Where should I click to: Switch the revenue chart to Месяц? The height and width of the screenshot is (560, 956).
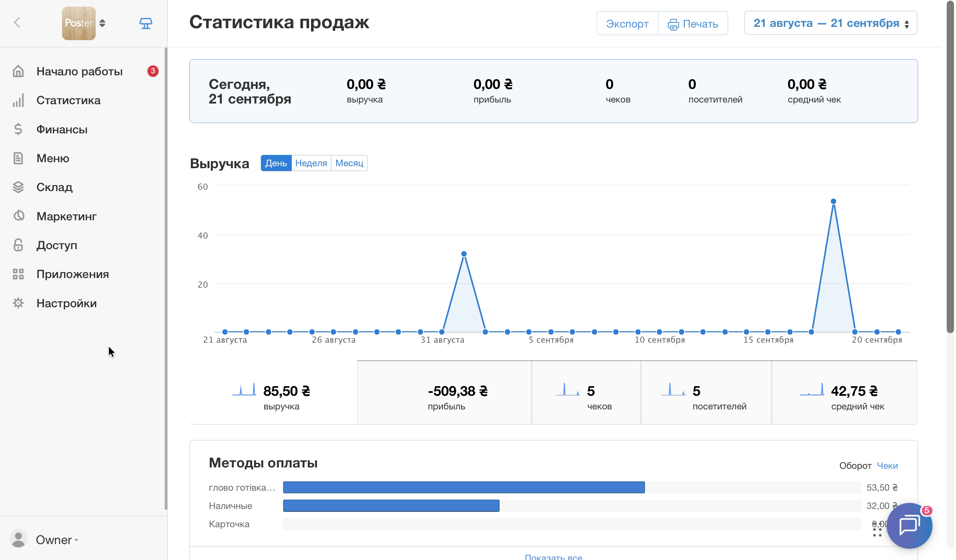pyautogui.click(x=349, y=163)
